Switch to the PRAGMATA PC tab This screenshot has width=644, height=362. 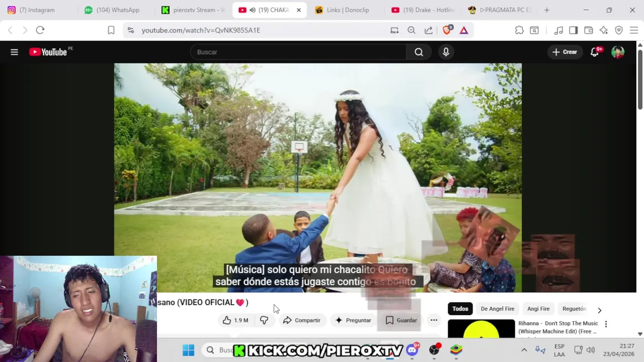point(500,10)
